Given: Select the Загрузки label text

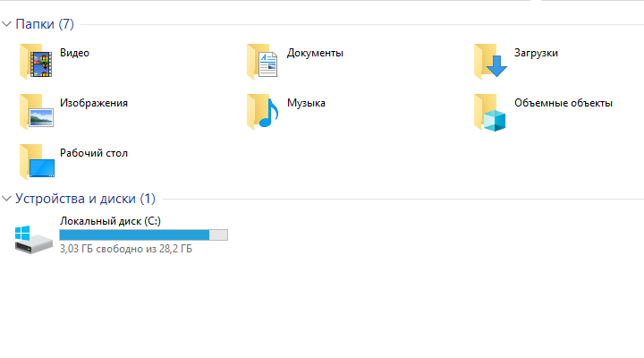Looking at the screenshot, I should click(536, 53).
